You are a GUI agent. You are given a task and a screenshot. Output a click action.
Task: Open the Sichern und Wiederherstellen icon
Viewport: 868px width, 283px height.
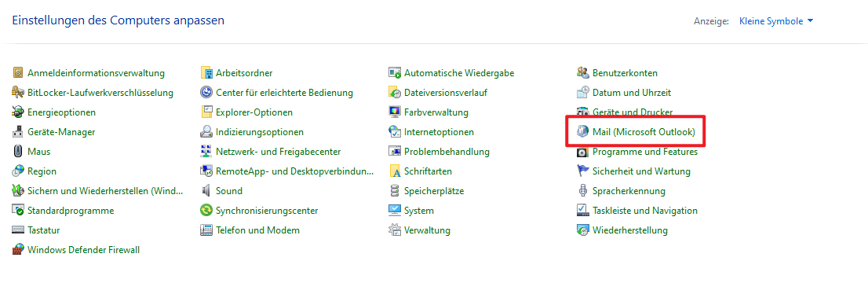pyautogui.click(x=18, y=191)
